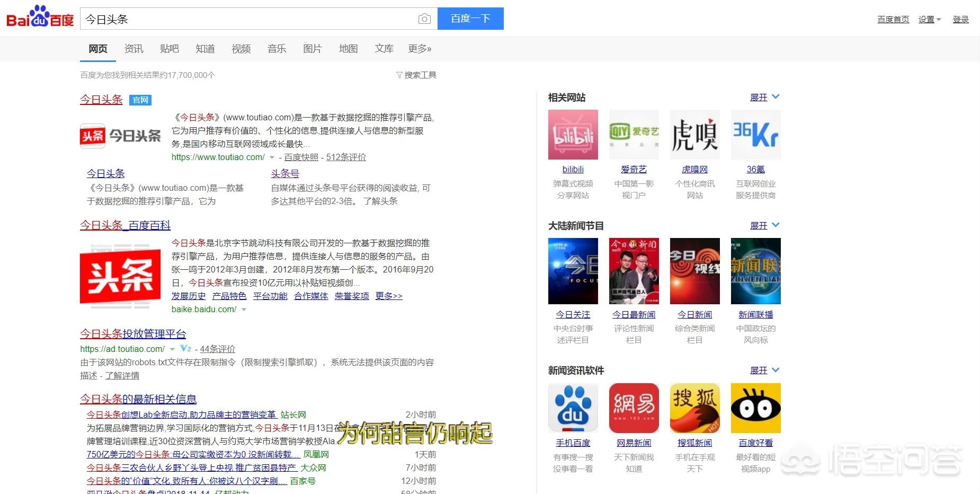Screen dimensions: 980x494
Task: Open the 虎嗅网 text link
Action: (x=694, y=170)
